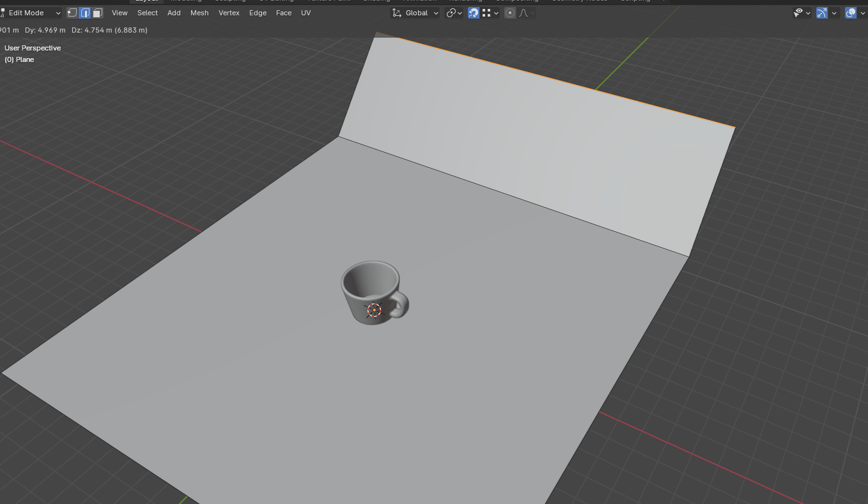The width and height of the screenshot is (868, 504).
Task: Open the transform pivot point dropdown
Action: pos(454,13)
